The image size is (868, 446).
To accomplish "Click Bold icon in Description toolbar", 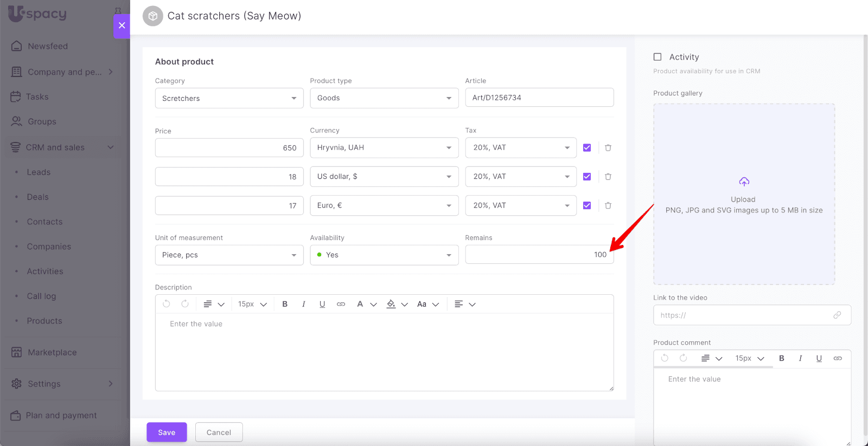I will pyautogui.click(x=285, y=304).
